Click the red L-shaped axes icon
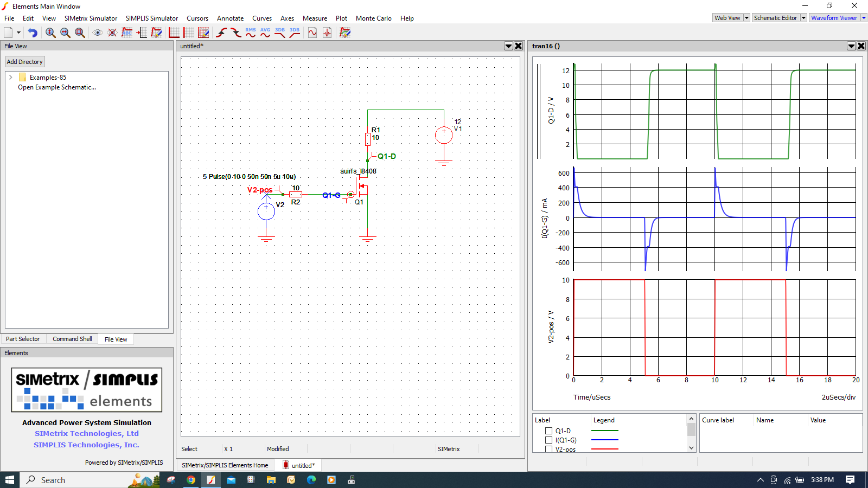This screenshot has width=868, height=488. coord(174,33)
